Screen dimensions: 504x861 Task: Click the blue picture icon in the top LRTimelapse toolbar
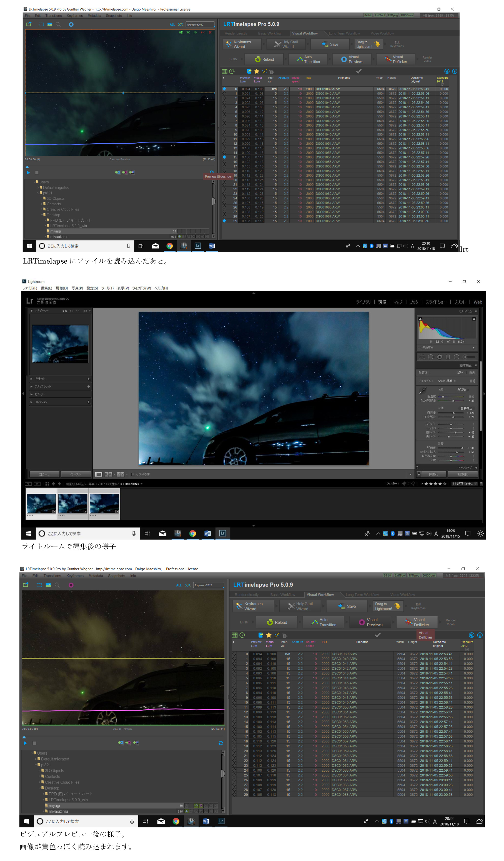pos(50,25)
